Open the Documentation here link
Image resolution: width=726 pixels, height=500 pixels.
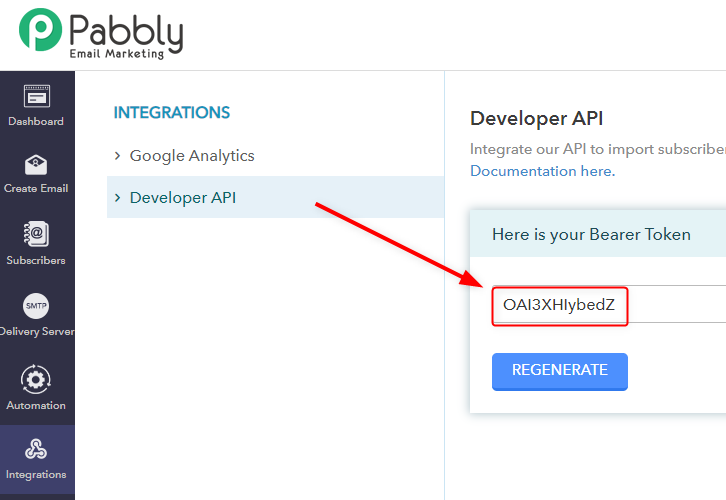[543, 171]
